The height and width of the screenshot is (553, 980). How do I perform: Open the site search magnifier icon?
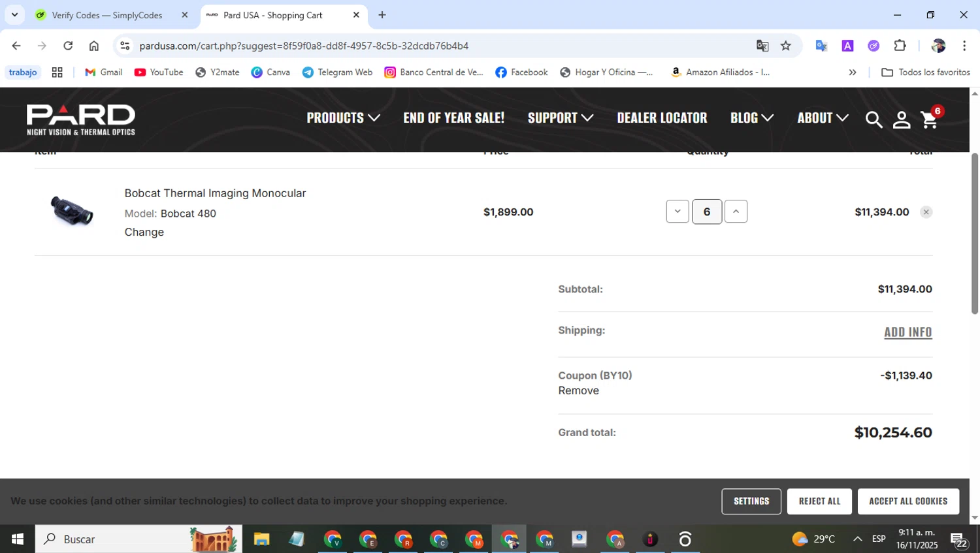click(x=874, y=119)
